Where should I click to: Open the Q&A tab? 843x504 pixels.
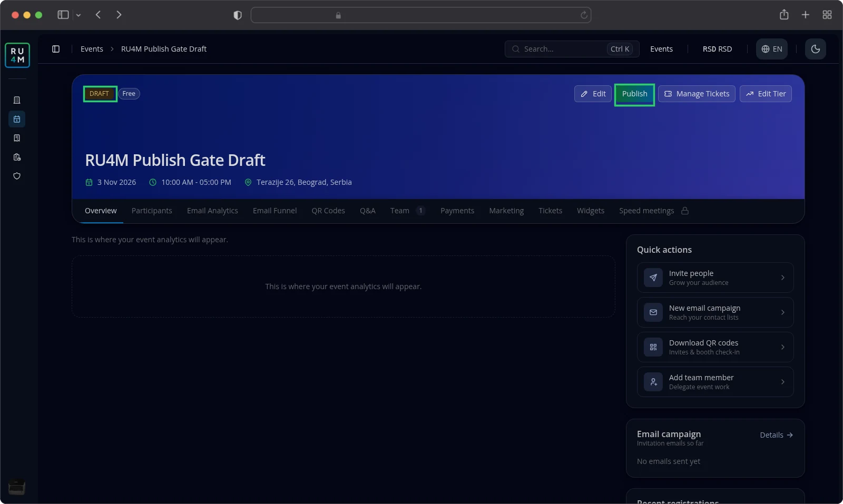[x=368, y=211]
